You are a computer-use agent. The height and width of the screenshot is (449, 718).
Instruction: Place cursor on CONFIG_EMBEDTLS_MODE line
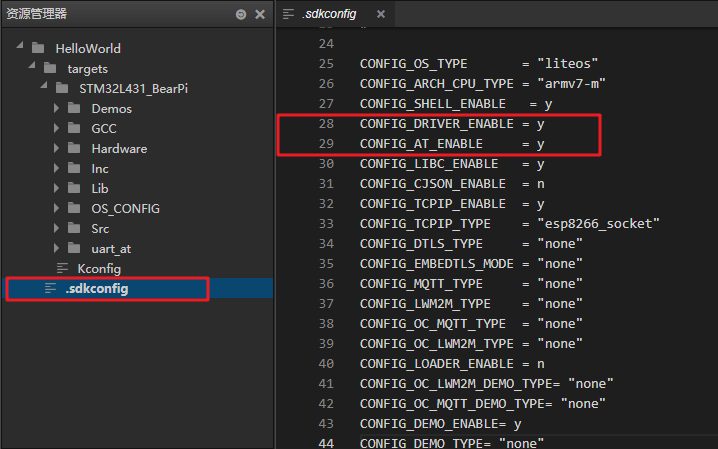[471, 264]
